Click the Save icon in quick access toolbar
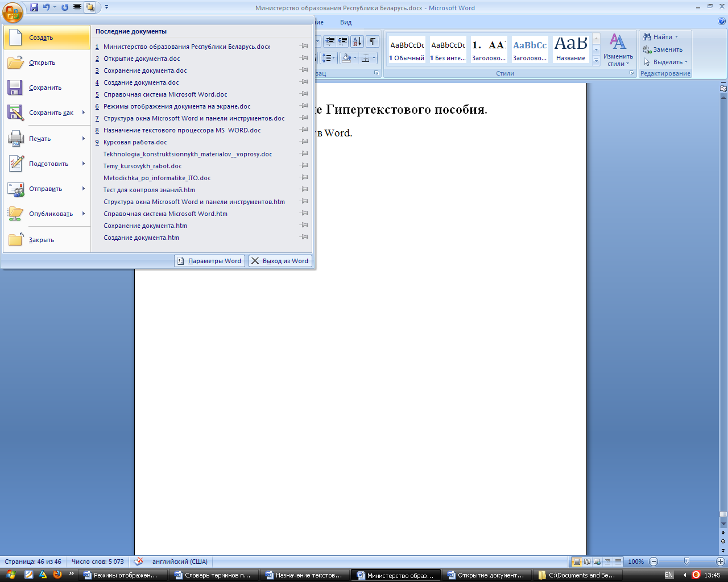Screen dimensions: 728x582 [34, 7]
